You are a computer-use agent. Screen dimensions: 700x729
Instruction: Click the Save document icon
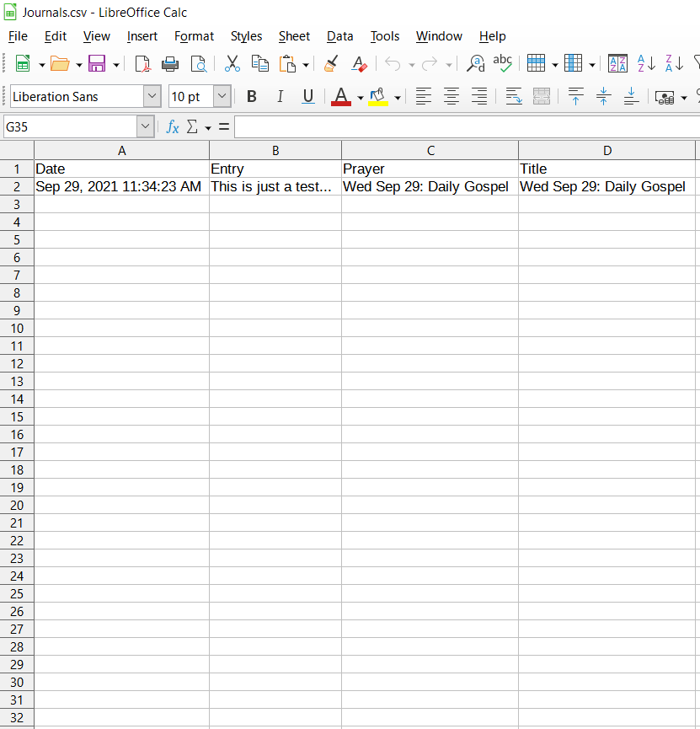[x=97, y=64]
